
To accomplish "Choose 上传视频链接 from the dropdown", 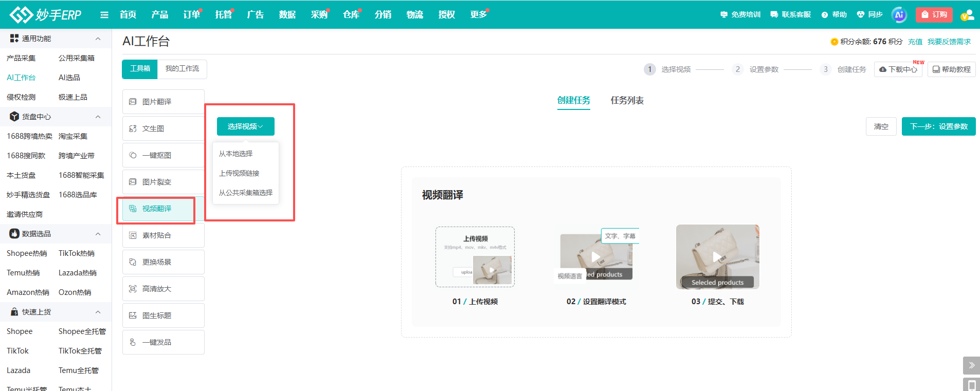I will [x=246, y=173].
